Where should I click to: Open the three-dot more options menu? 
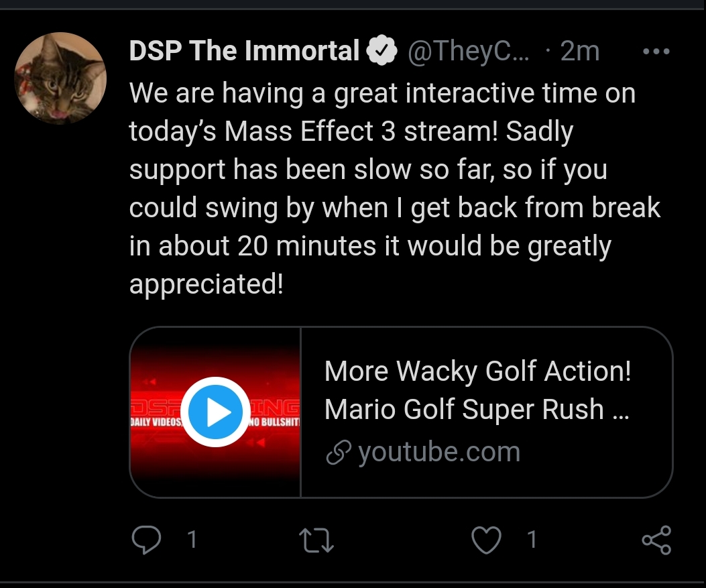pos(656,52)
